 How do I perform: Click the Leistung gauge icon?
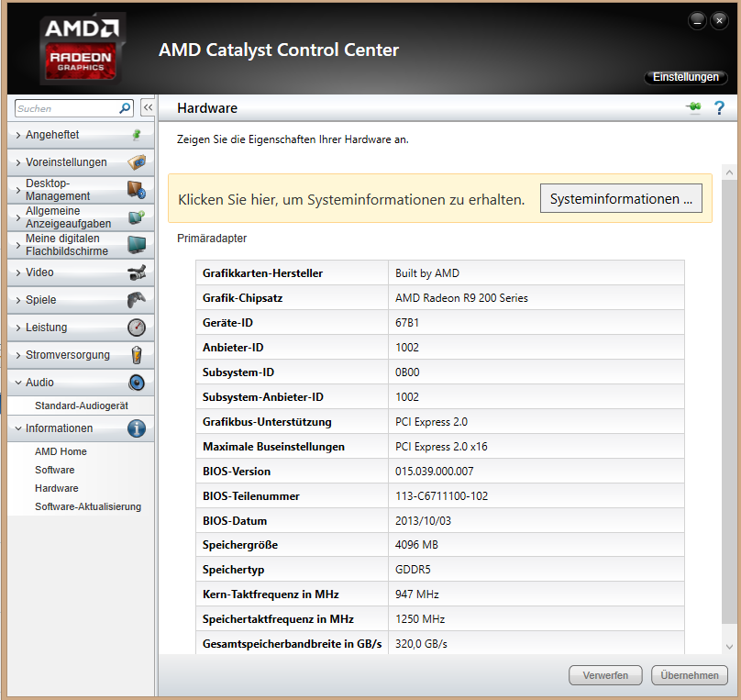(137, 328)
